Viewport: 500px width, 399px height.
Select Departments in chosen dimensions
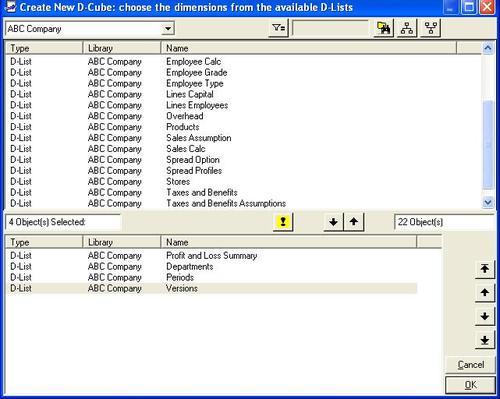coord(212,267)
